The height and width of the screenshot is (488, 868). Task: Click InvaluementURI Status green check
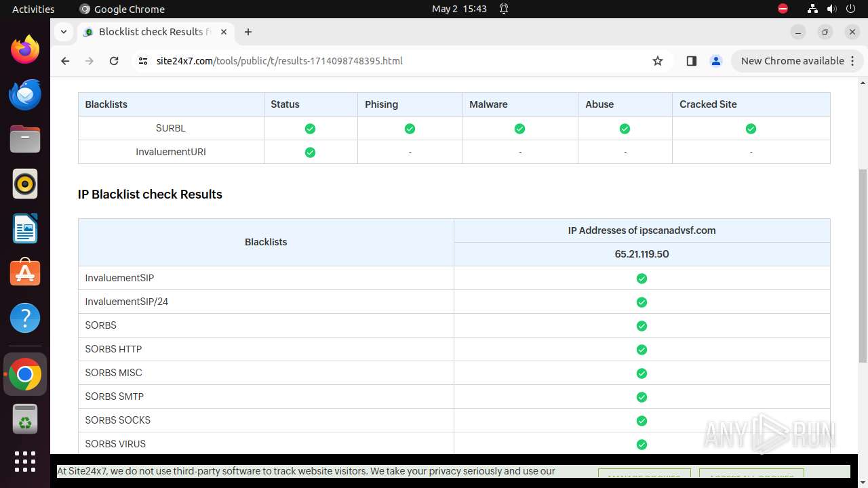click(310, 152)
